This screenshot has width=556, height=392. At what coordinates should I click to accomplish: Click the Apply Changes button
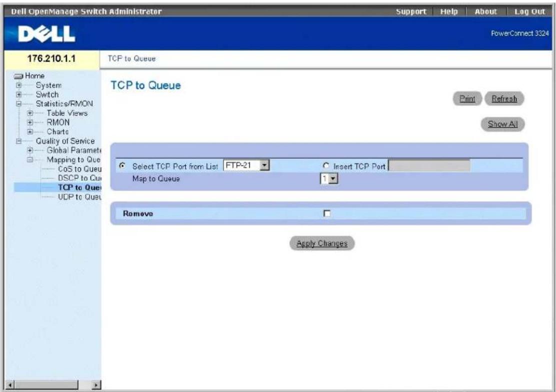point(322,243)
